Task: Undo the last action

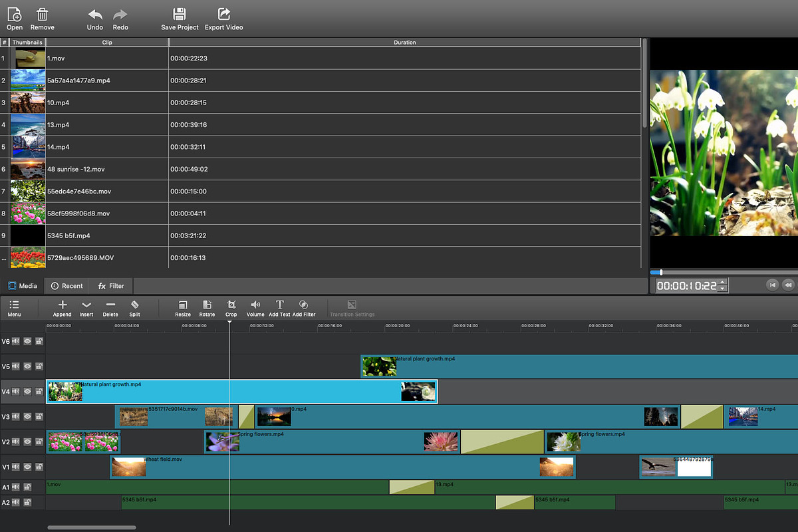Action: click(95, 14)
